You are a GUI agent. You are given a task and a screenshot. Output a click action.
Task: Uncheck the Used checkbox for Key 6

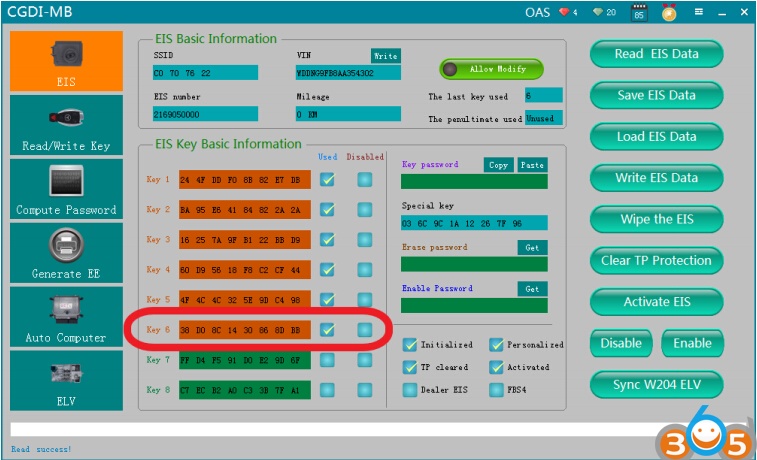point(327,329)
